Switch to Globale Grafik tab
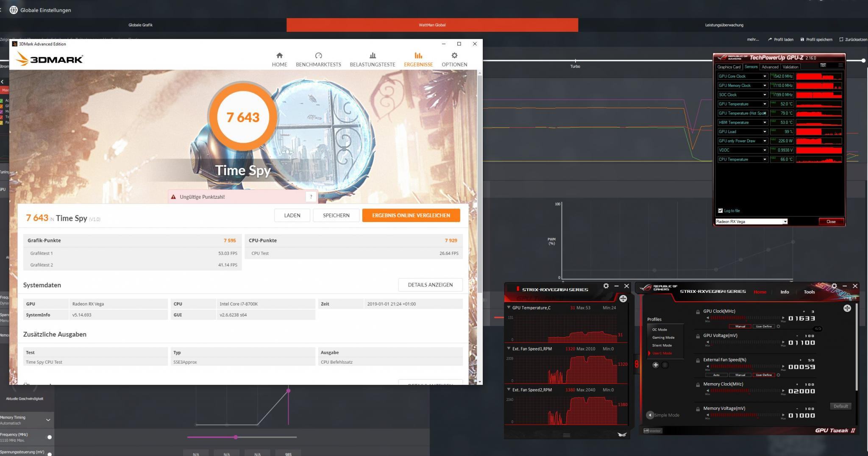Image resolution: width=868 pixels, height=456 pixels. coord(140,25)
